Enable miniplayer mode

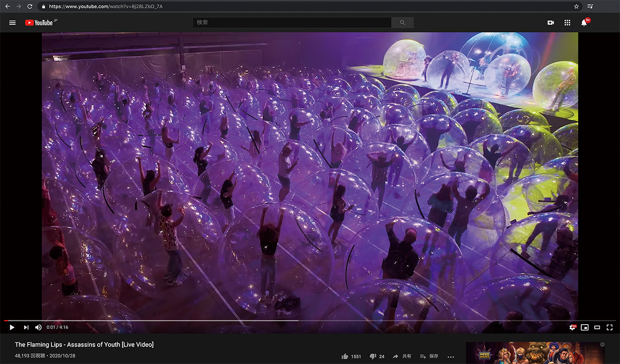point(585,327)
